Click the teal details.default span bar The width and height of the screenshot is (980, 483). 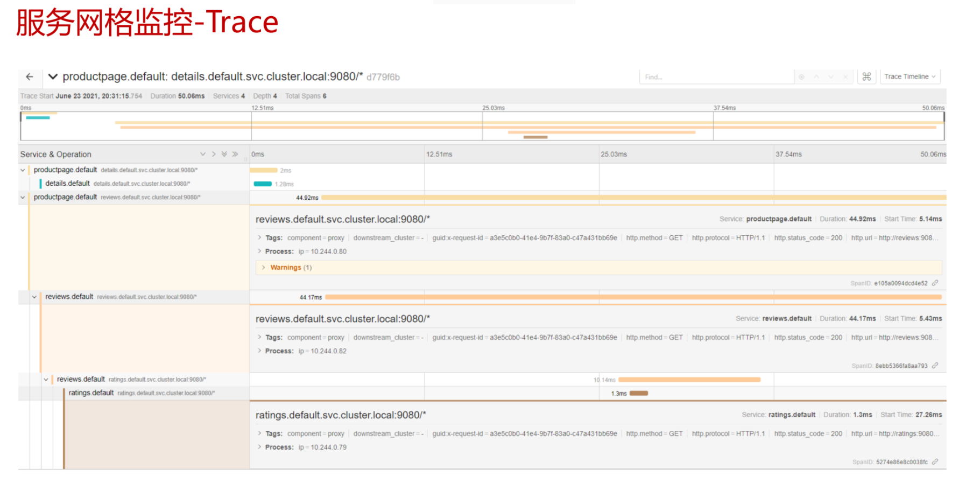263,184
